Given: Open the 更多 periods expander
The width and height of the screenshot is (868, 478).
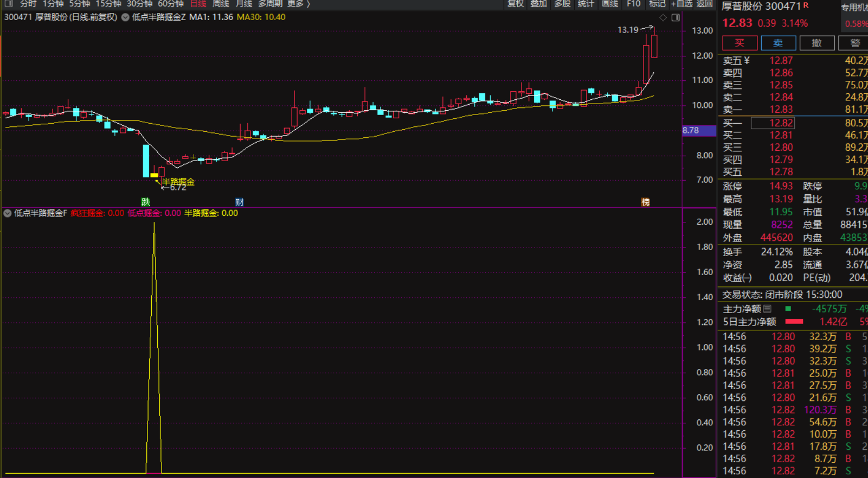Looking at the screenshot, I should pos(299,4).
